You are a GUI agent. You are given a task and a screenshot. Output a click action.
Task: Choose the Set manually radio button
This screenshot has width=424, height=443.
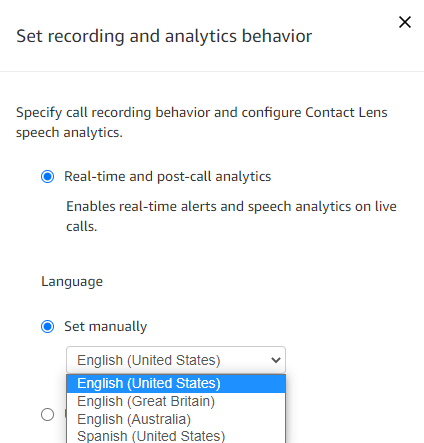(x=47, y=326)
